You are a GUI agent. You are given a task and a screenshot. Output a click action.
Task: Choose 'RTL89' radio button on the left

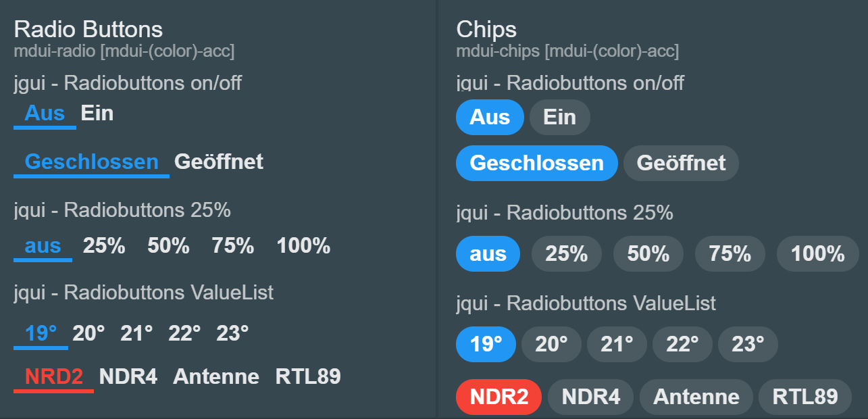[308, 376]
